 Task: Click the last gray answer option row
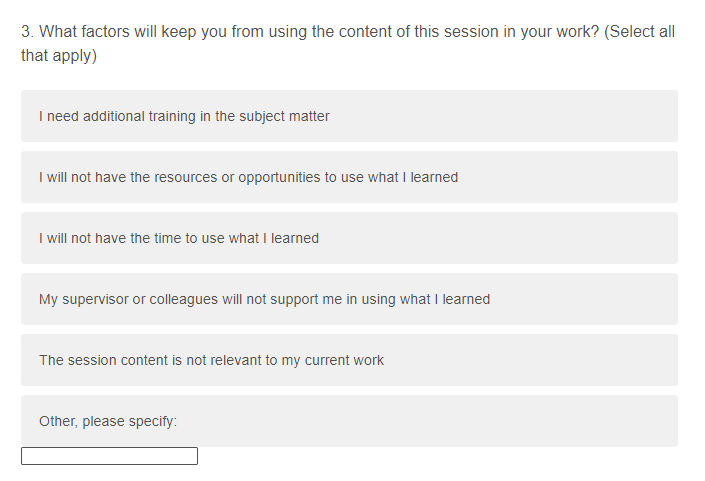click(349, 421)
